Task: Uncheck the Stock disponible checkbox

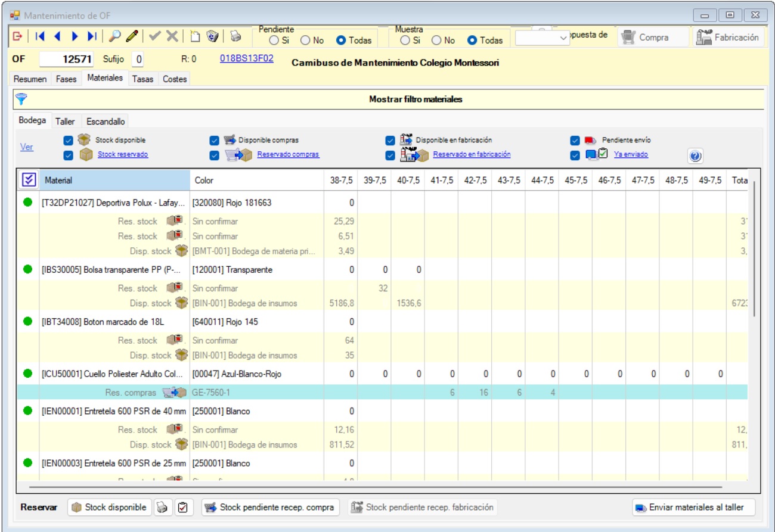Action: coord(69,141)
